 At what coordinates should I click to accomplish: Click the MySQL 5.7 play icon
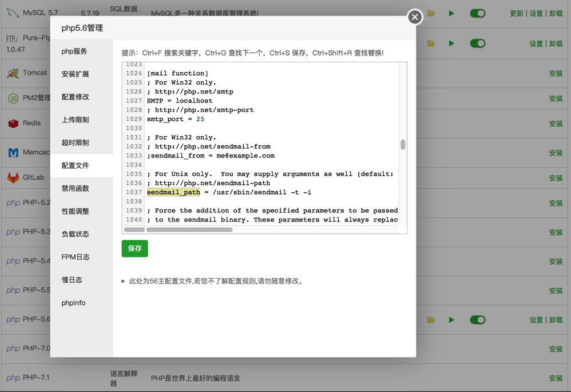(x=451, y=14)
